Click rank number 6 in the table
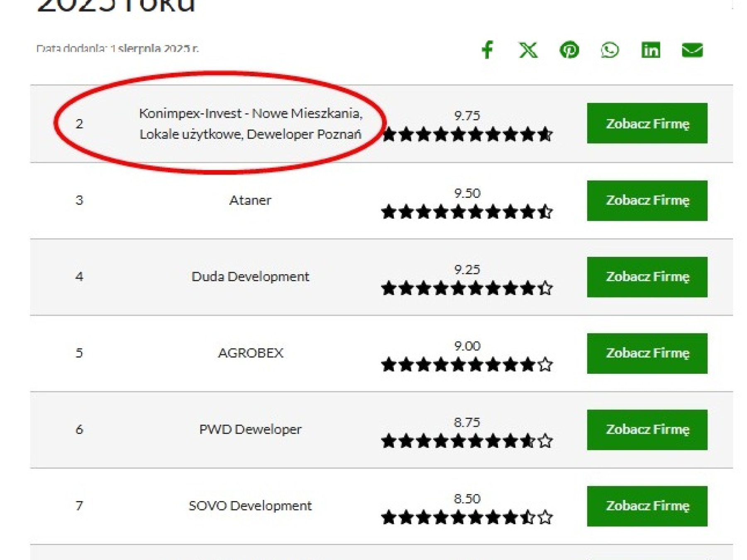 pyautogui.click(x=79, y=429)
